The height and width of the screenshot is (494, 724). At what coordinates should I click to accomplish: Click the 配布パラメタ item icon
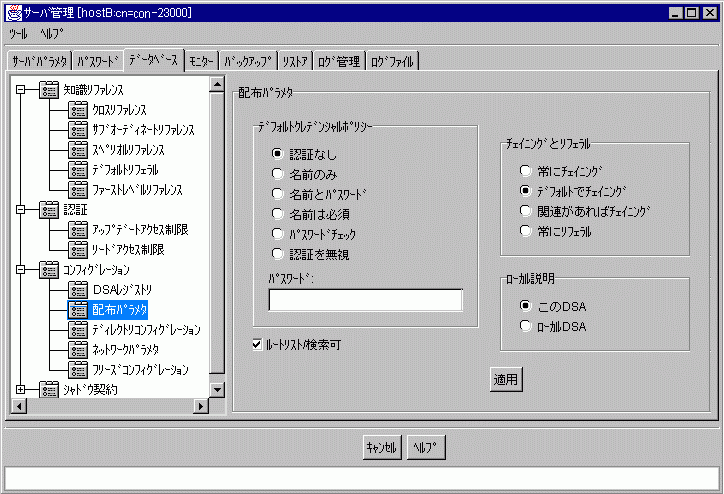78,310
